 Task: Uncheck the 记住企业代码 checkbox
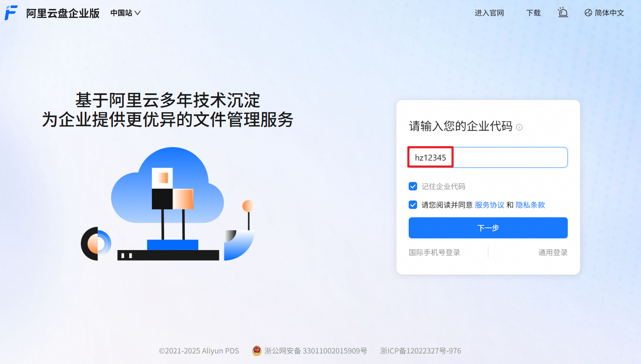(413, 186)
